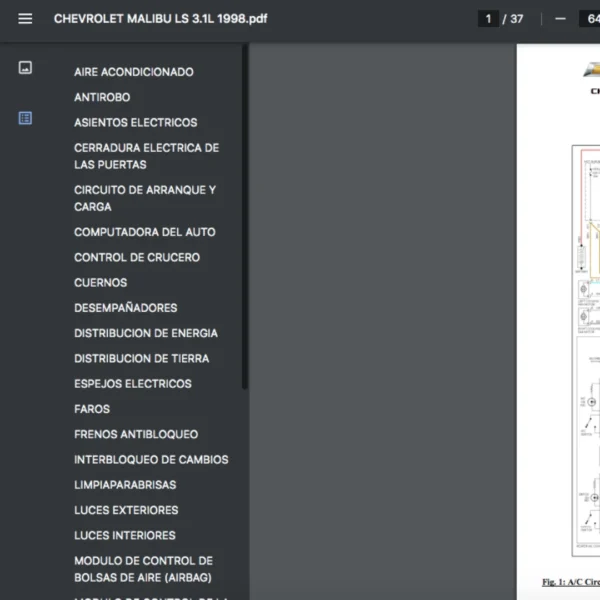Open the CUERNOS bookmark
This screenshot has width=600, height=600.
point(101,282)
